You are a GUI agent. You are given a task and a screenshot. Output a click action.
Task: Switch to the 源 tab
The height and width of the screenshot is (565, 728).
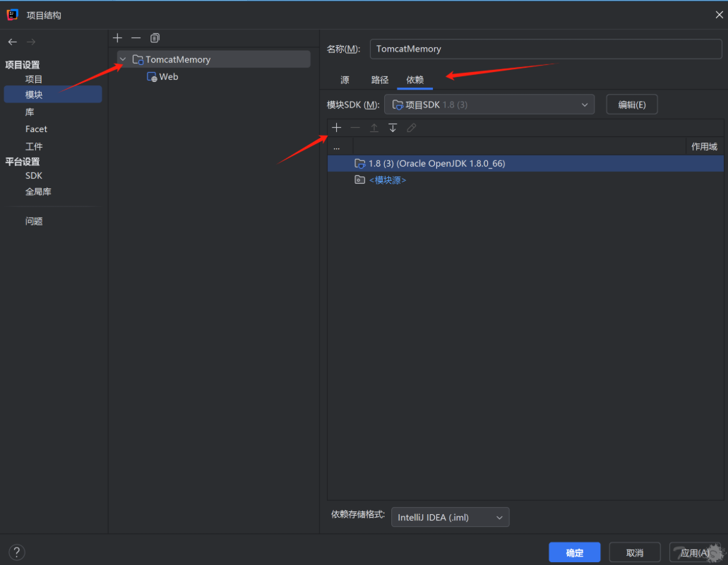(345, 80)
